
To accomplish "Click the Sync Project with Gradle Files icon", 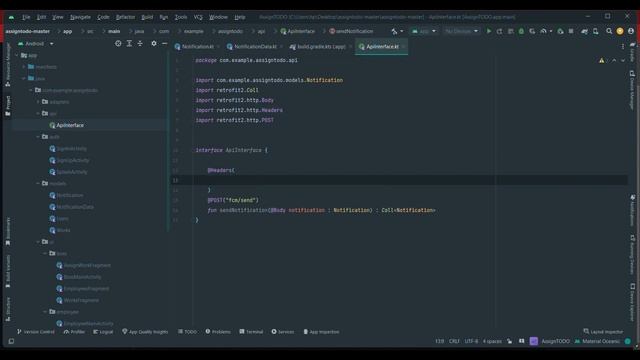I will click(584, 31).
